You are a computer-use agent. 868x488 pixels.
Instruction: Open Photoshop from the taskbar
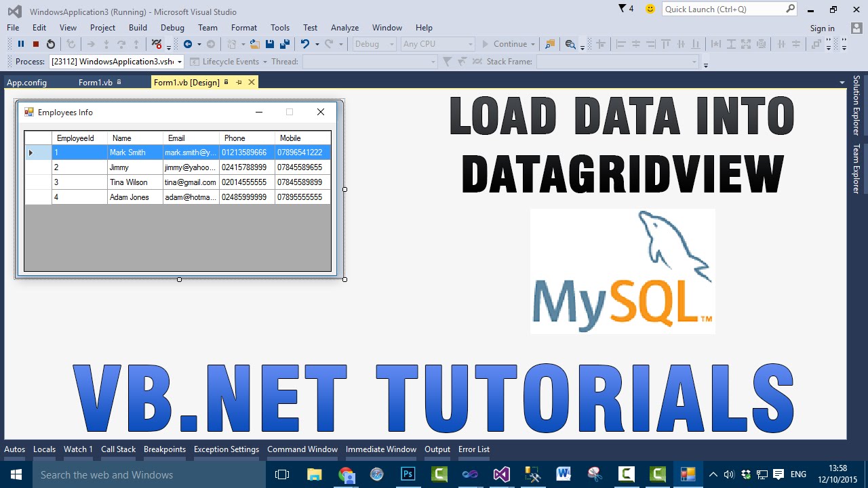point(408,474)
